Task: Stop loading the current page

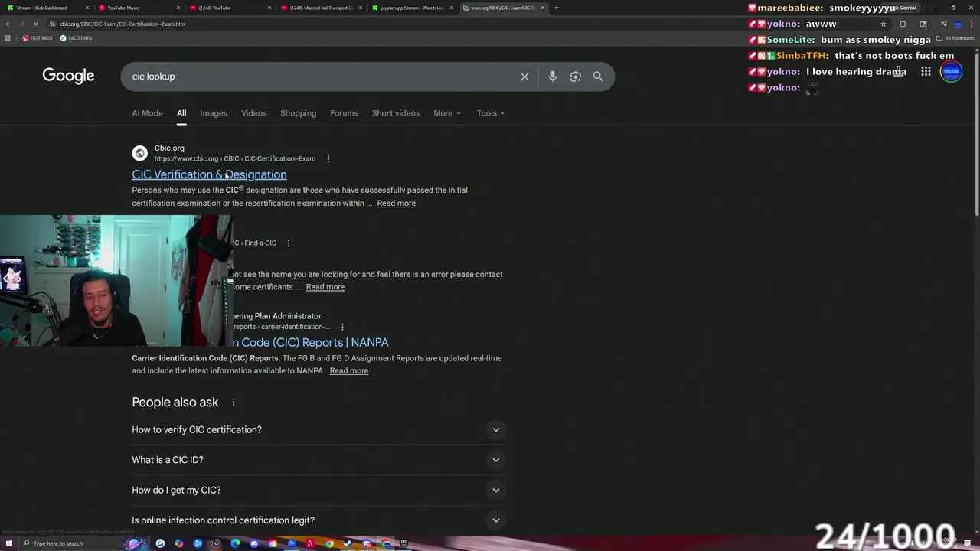Action: coord(35,24)
